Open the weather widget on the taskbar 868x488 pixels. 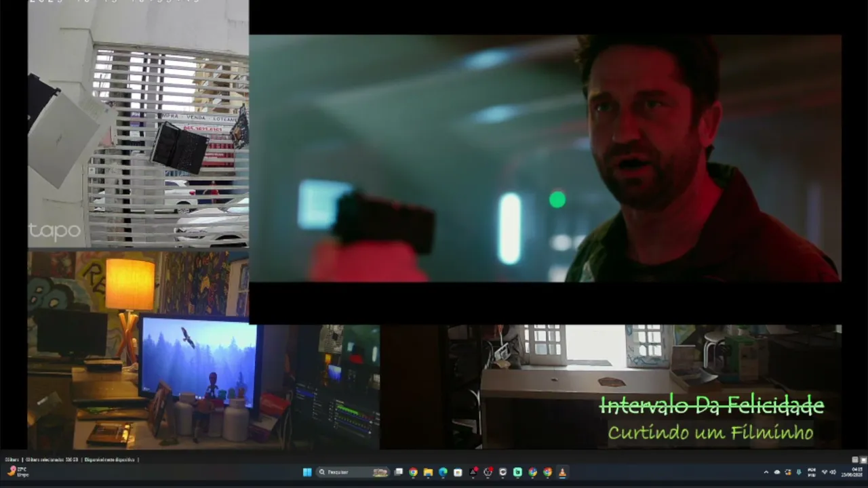pos(17,472)
